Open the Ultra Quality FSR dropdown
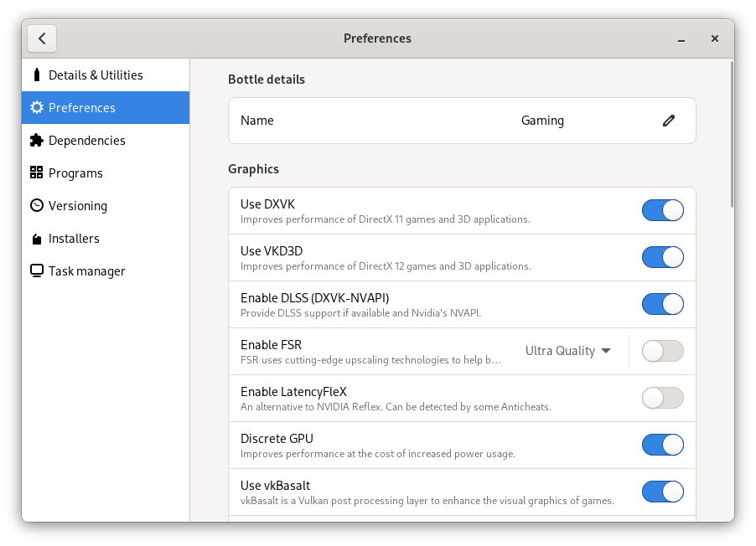This screenshot has width=756, height=546. pyautogui.click(x=568, y=351)
